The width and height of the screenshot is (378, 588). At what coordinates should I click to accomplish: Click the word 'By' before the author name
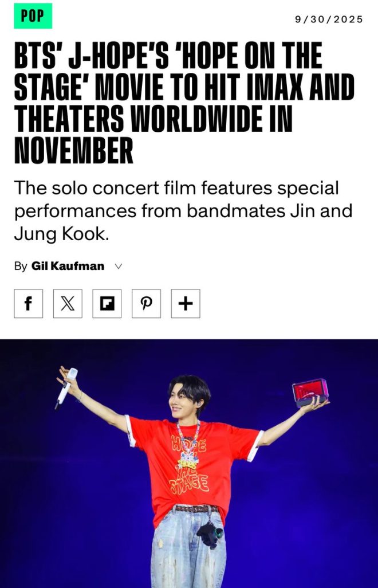(21, 266)
